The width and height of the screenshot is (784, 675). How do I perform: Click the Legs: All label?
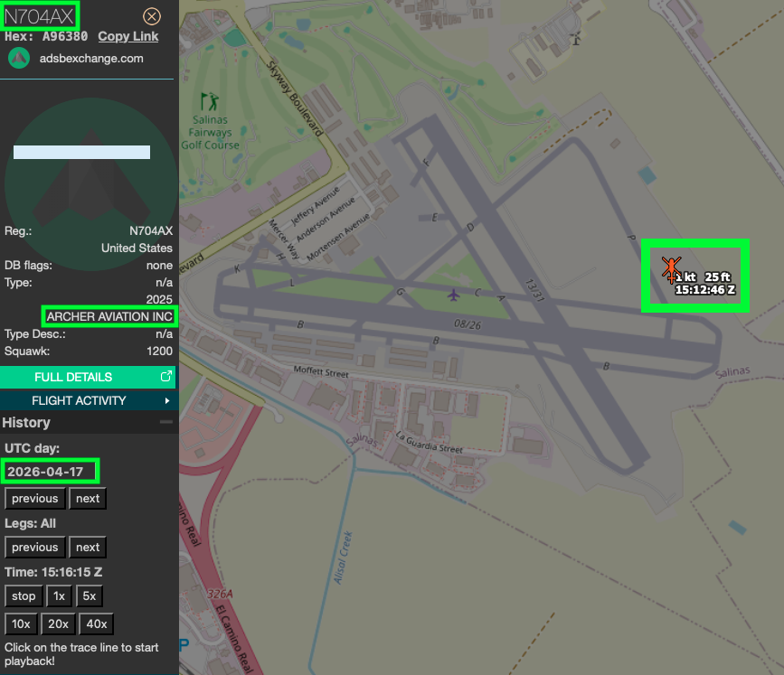coord(30,523)
